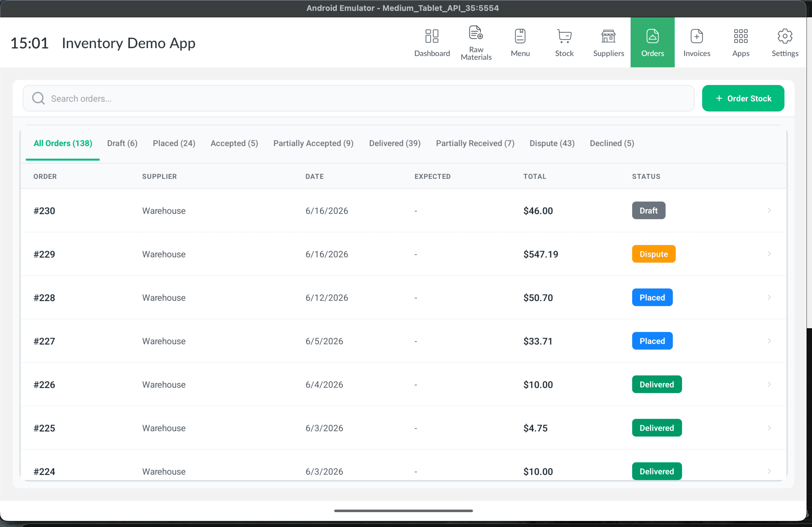The image size is (812, 527).
Task: Click the Placed badge on order #228
Action: click(652, 298)
